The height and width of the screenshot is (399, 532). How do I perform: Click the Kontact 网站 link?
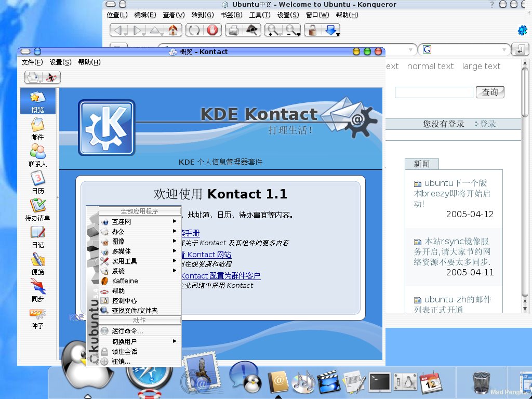(x=209, y=255)
